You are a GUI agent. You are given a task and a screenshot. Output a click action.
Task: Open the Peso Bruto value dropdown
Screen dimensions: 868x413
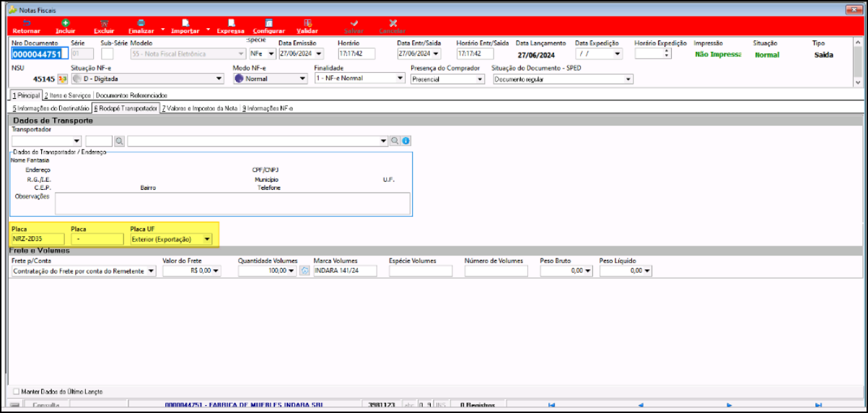pyautogui.click(x=588, y=271)
